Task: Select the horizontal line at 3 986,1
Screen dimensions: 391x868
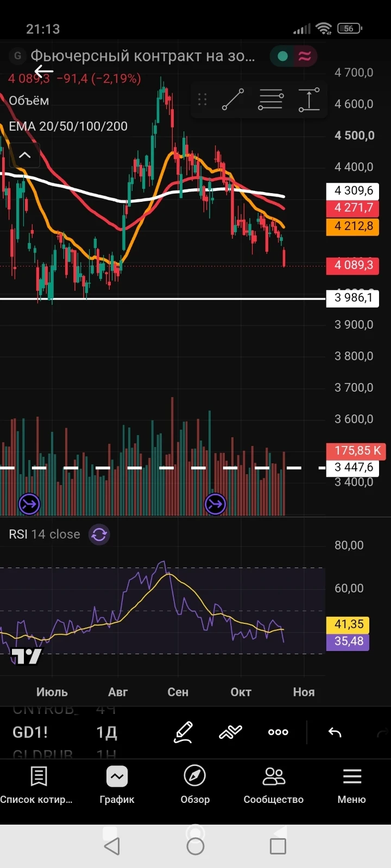Action: point(163,298)
